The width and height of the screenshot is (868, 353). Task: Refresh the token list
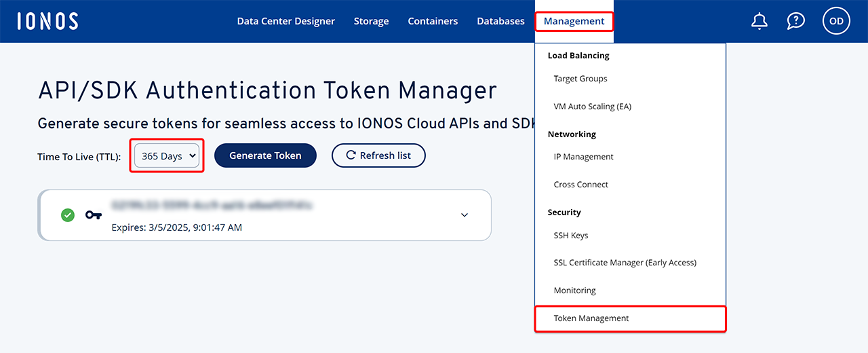pyautogui.click(x=378, y=155)
